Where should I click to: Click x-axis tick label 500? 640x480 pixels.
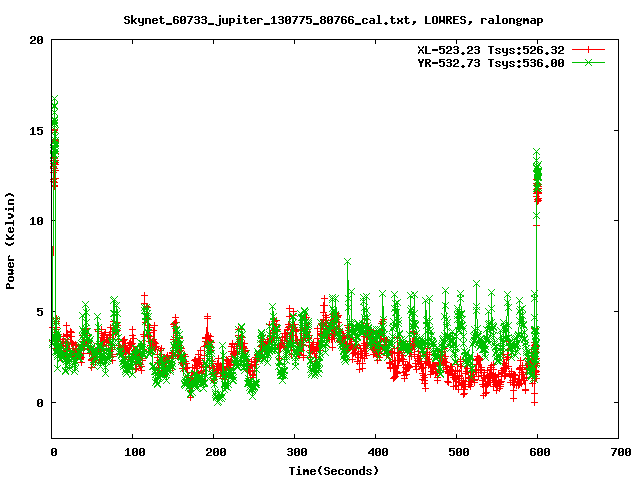tap(459, 452)
